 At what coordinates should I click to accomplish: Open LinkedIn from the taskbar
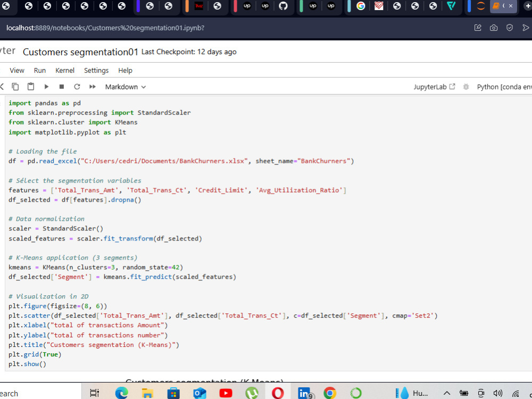(305, 393)
